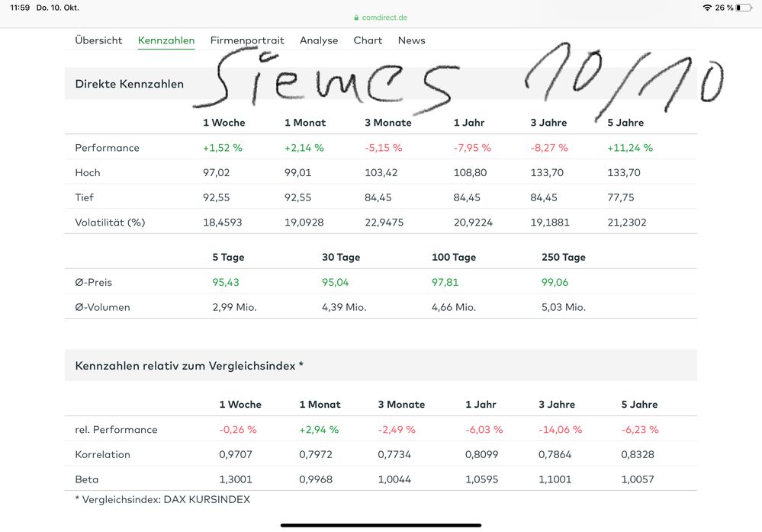
Task: Open the Chart tab
Action: tap(368, 40)
